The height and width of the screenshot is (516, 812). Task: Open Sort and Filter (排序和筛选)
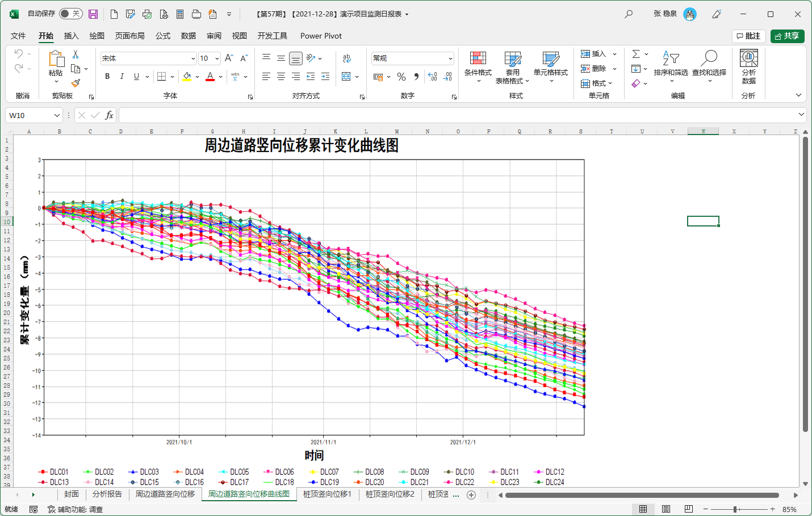click(671, 67)
